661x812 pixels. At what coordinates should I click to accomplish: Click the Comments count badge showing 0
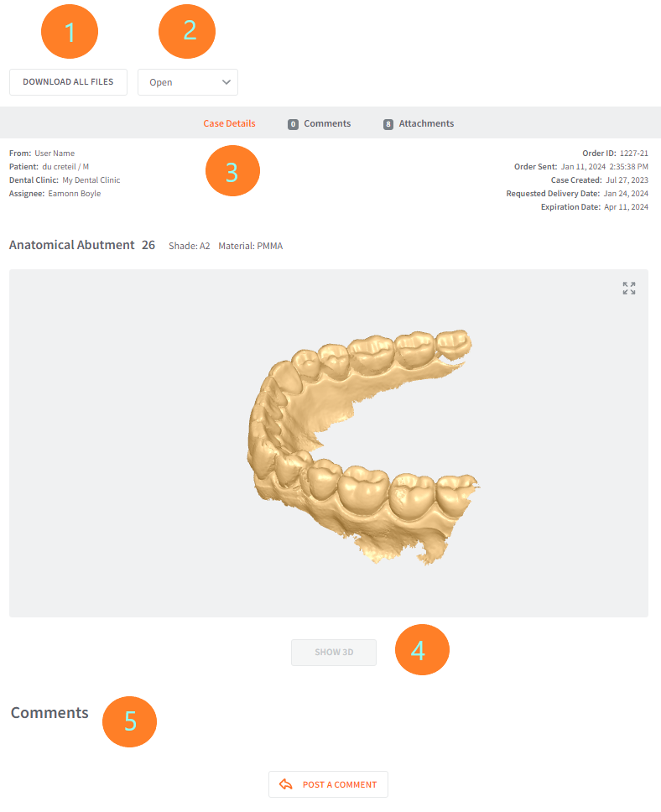click(x=294, y=124)
